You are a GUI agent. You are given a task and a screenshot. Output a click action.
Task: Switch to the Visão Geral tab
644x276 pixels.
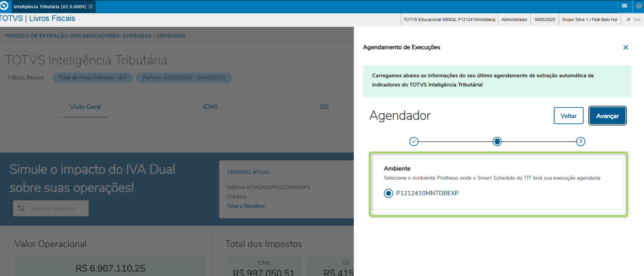tap(85, 107)
